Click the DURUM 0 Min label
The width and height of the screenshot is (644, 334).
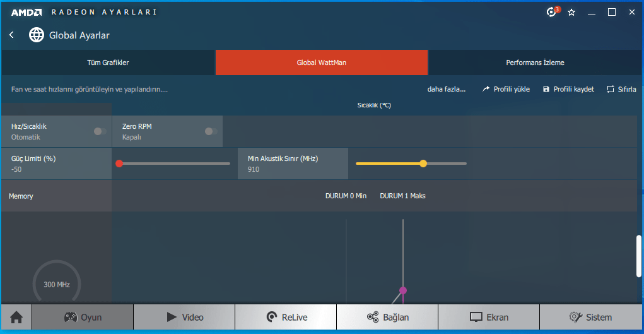tap(346, 196)
